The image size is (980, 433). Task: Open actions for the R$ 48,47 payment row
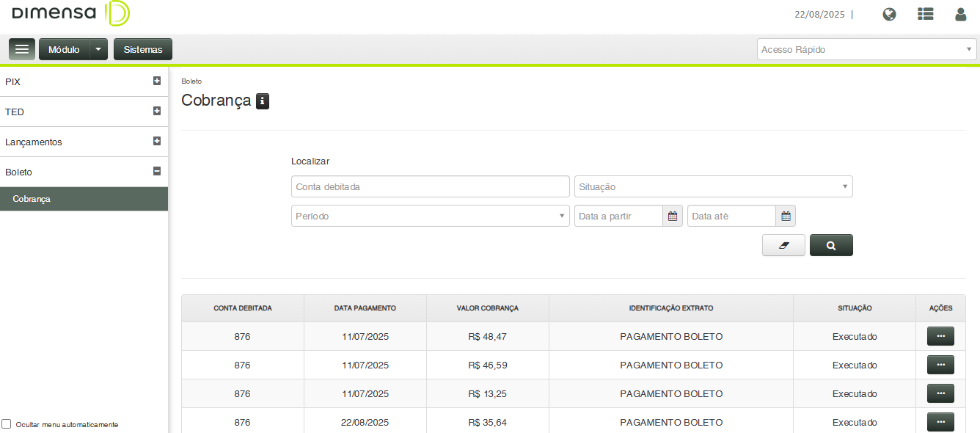coord(940,335)
